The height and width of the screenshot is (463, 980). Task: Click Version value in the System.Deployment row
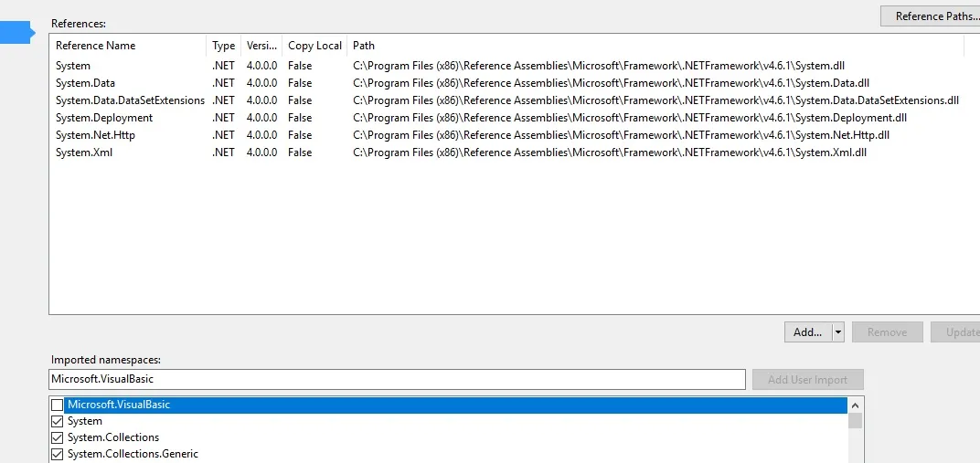point(261,117)
